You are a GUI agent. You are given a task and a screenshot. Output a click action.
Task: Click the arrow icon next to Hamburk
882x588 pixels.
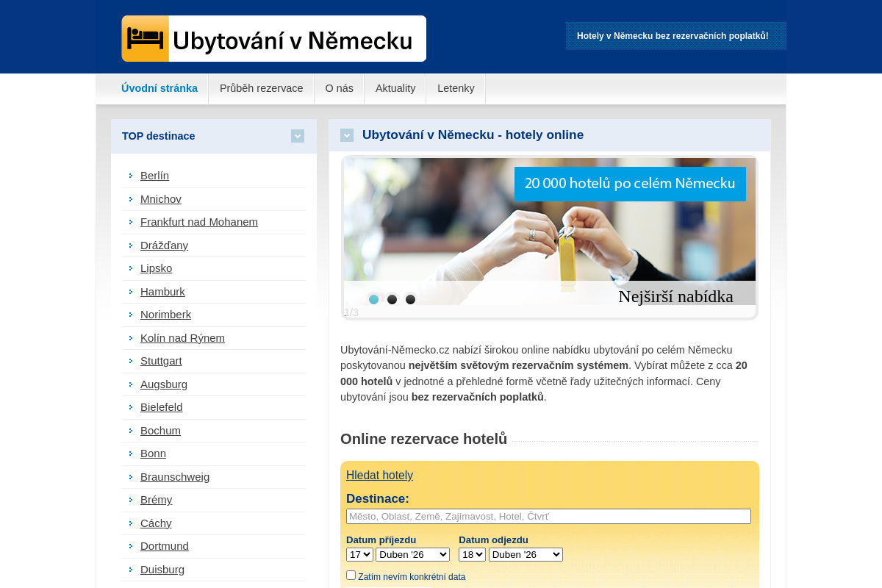pos(130,292)
